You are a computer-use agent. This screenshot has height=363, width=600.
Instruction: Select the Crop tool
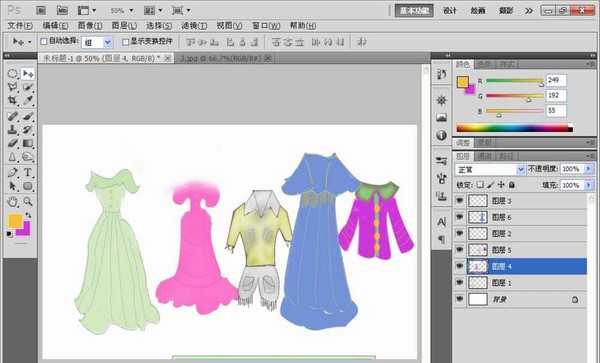point(12,101)
